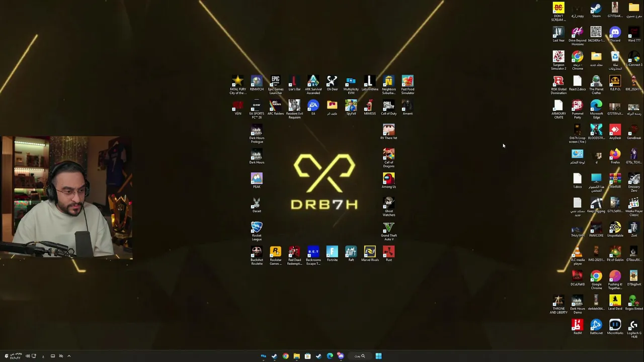Open Liar's Bar game shortcut
The image size is (644, 362).
tap(294, 83)
